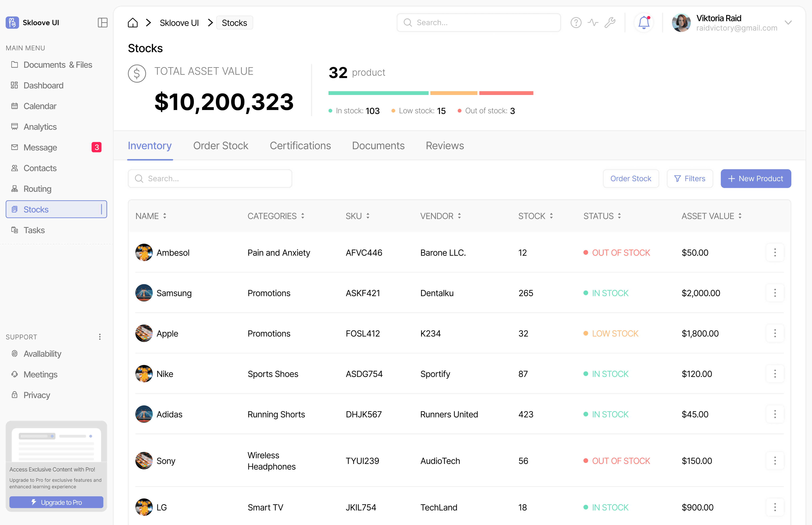Screen dimensions: 812x525
Task: Toggle the sidebar collapse panel icon
Action: (x=102, y=22)
